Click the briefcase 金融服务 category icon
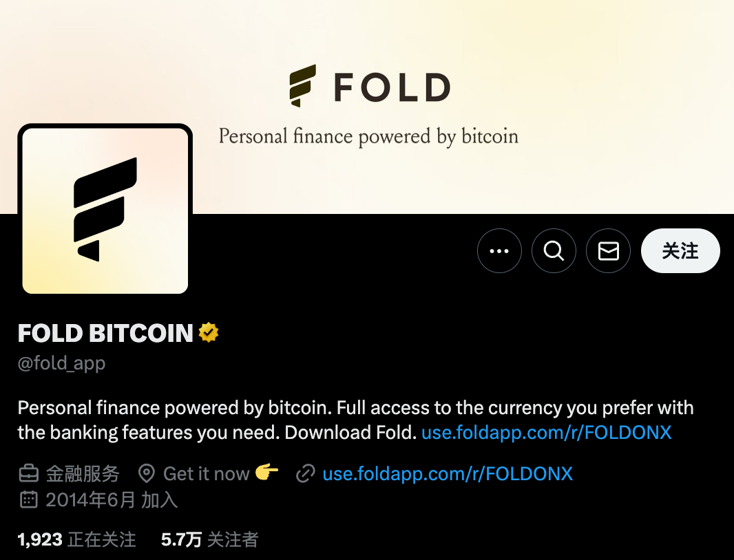734x560 pixels. 28,473
